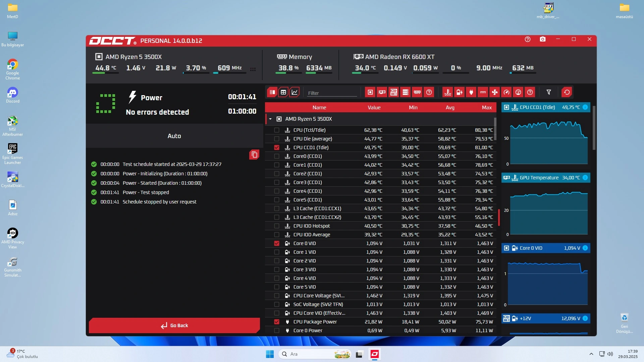Image resolution: width=644 pixels, height=362 pixels.
Task: Select the CPU Core VID (Effectiv... row
Action: click(x=380, y=313)
